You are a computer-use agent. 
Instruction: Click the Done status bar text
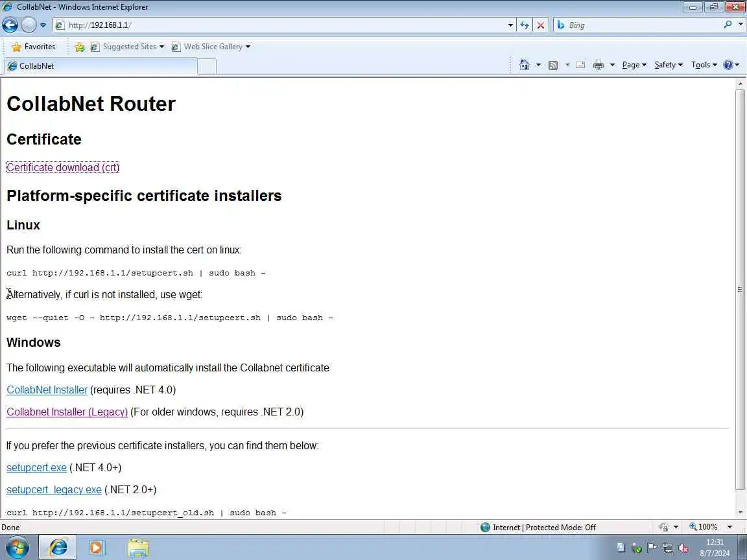tap(10, 527)
